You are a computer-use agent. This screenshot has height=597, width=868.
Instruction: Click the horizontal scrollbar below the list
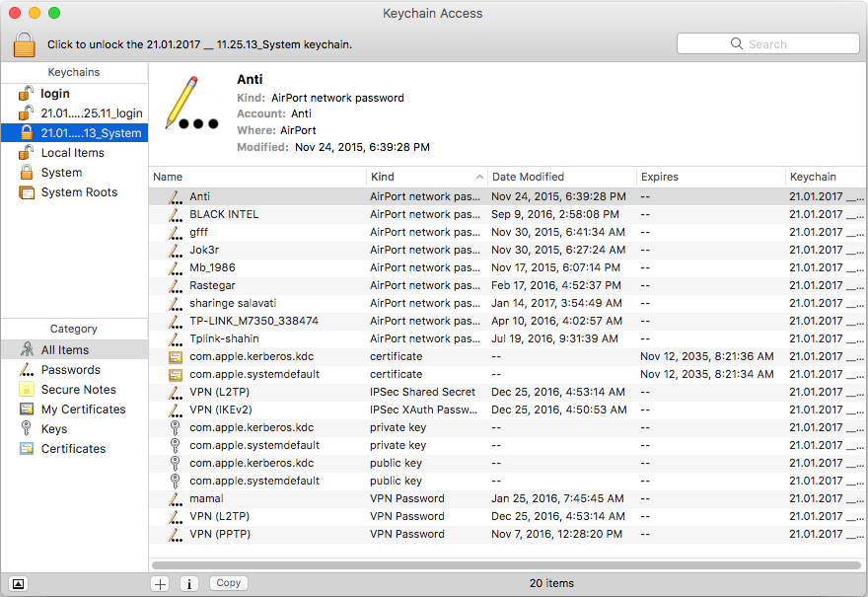coord(503,565)
